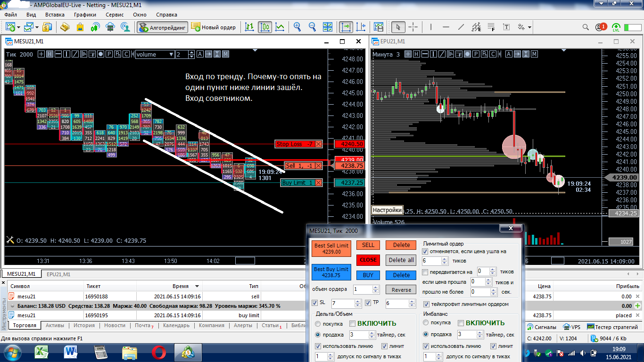Open Excel from the taskbar
The width and height of the screenshot is (644, 362).
(42, 352)
